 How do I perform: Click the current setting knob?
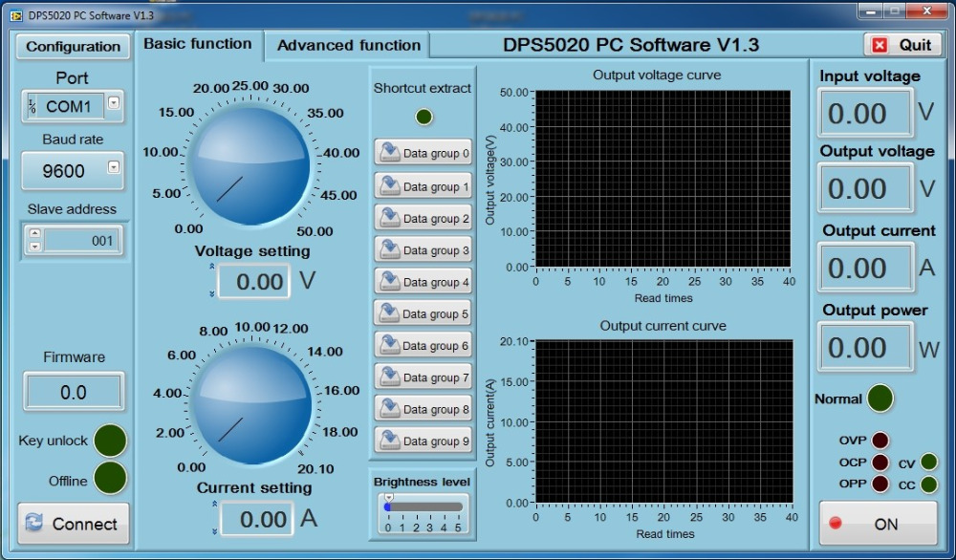click(x=253, y=404)
